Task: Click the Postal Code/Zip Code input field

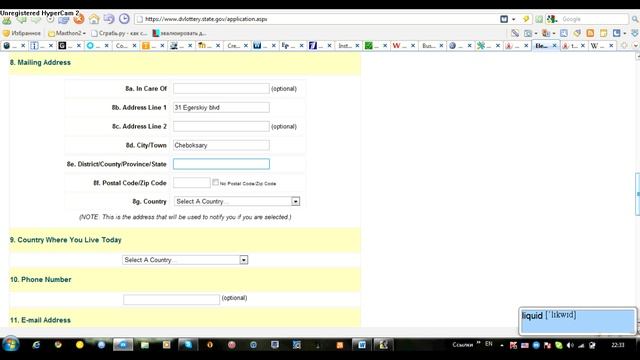Action: click(192, 182)
